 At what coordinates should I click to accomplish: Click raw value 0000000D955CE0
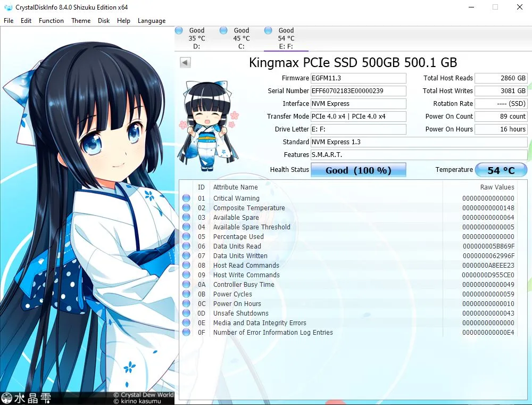[488, 275]
